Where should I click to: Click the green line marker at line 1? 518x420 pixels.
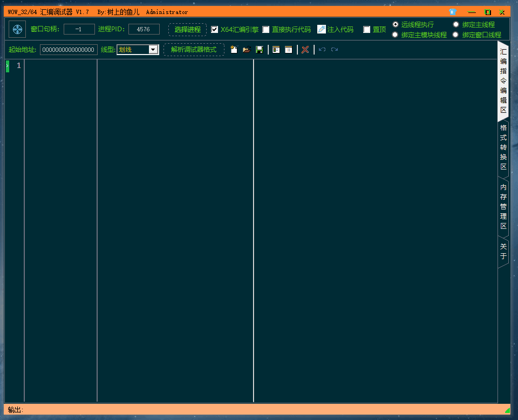point(7,66)
